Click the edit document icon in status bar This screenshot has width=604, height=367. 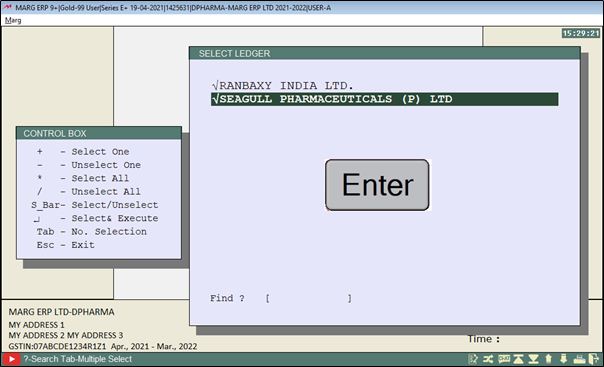point(473,359)
